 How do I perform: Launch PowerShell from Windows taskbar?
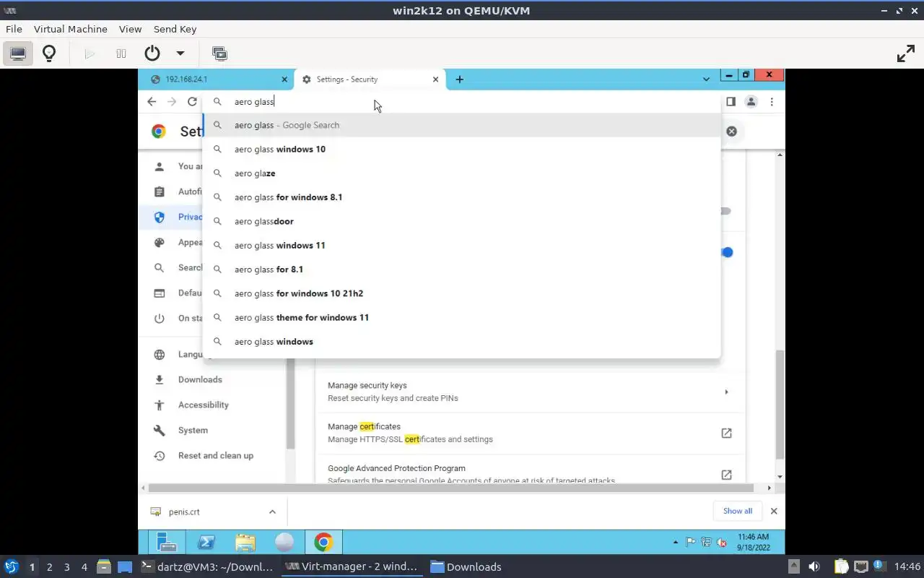(x=206, y=542)
